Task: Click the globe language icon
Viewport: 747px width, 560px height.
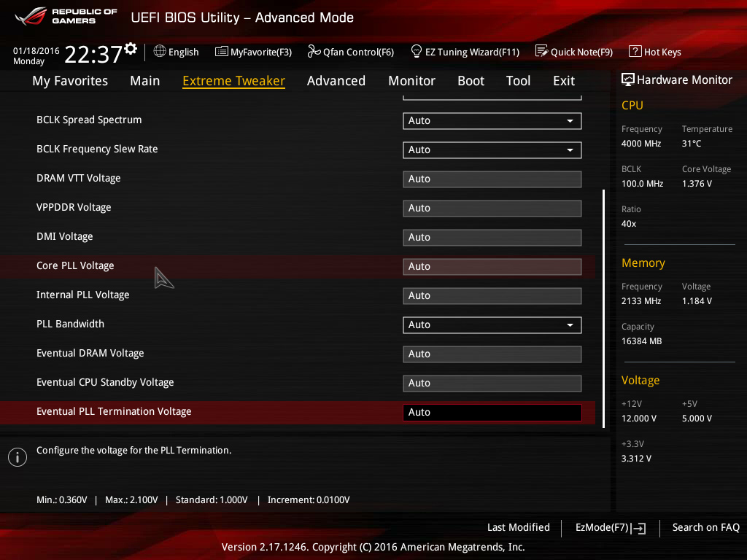Action: click(160, 51)
